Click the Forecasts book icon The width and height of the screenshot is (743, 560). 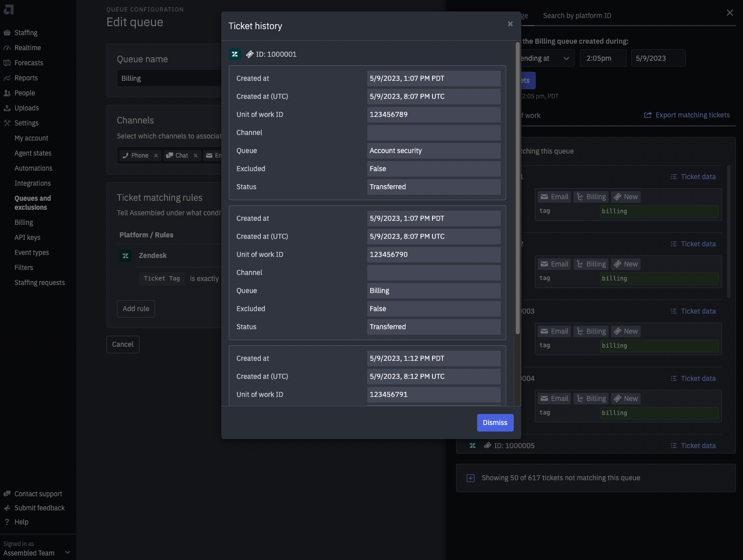[7, 63]
